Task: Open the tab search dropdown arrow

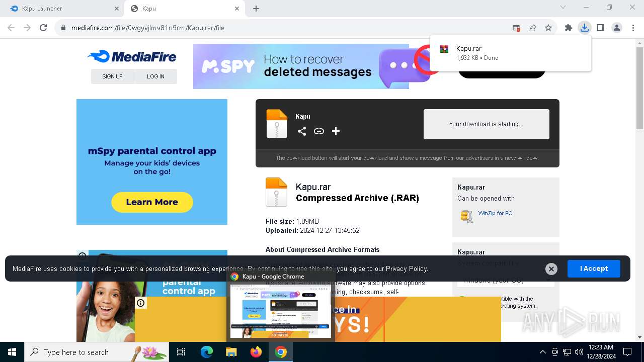Action: [x=563, y=8]
